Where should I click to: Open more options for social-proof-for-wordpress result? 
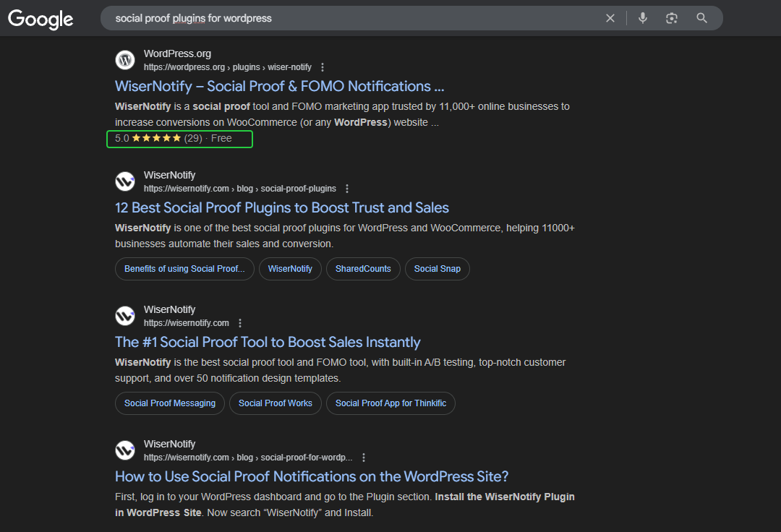click(x=364, y=458)
